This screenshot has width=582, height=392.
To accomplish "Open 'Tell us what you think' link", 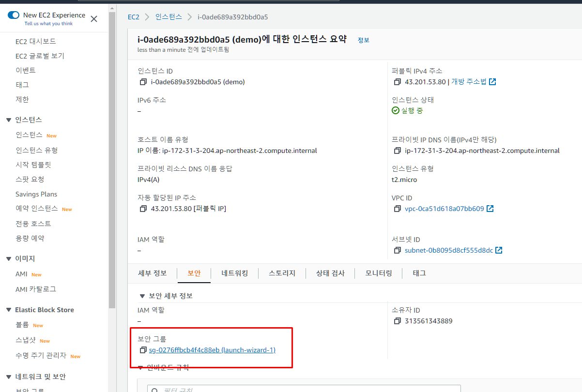I will (48, 23).
